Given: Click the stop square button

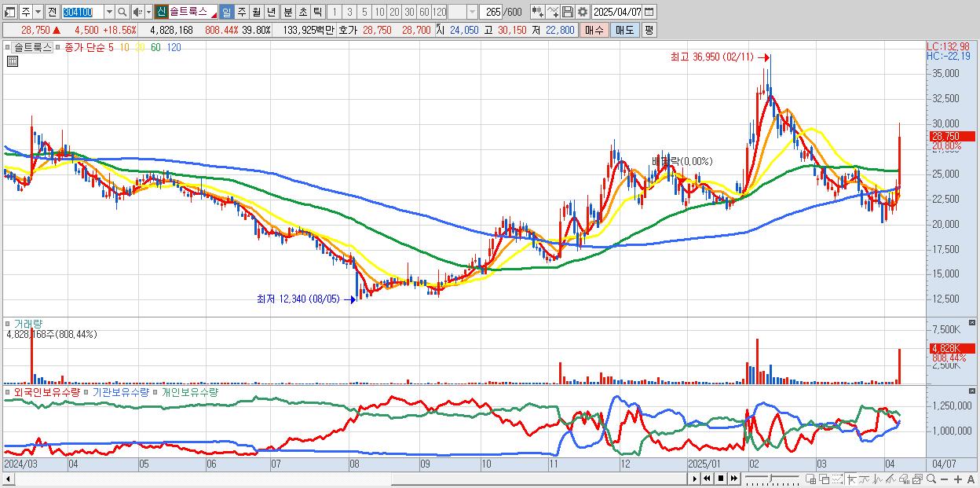Looking at the screenshot, I should (x=721, y=479).
